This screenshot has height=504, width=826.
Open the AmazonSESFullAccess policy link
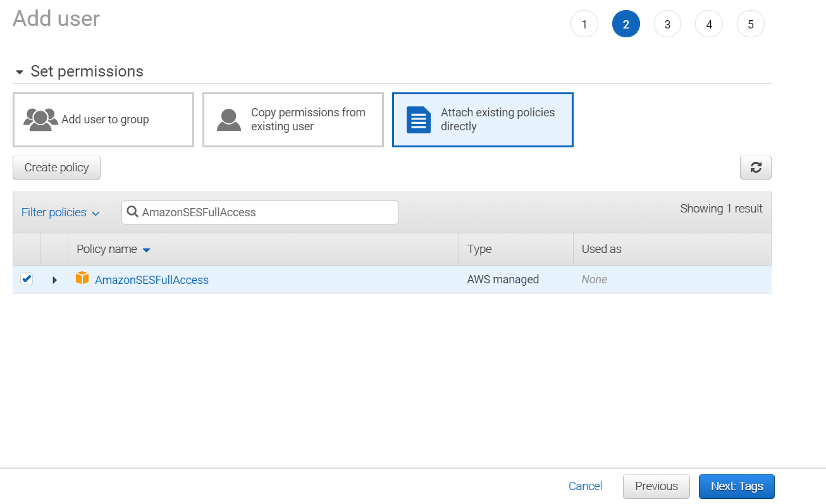click(152, 280)
